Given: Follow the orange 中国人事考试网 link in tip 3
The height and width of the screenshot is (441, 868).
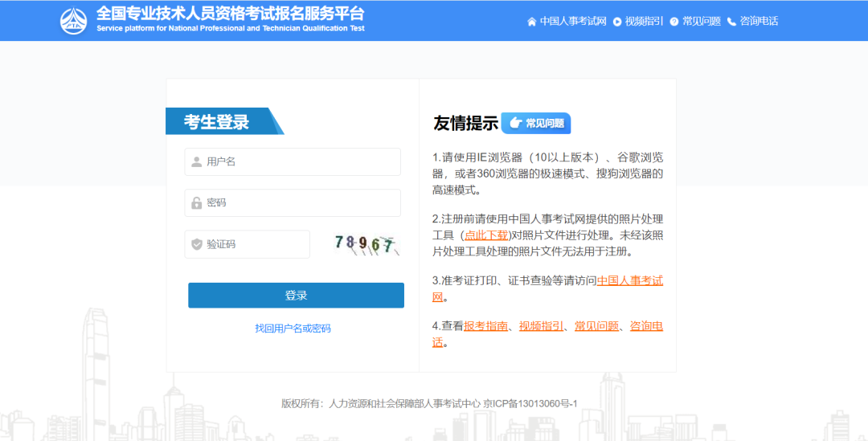Looking at the screenshot, I should tap(629, 281).
